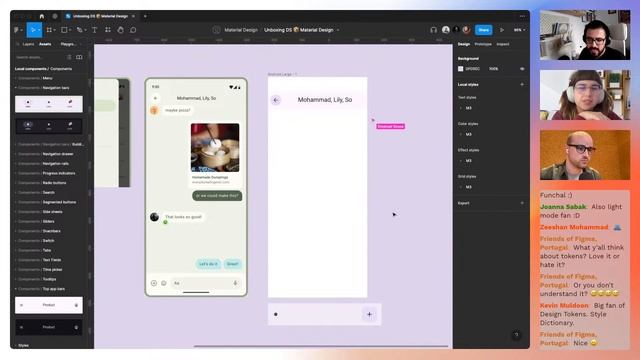
Task: Expand the Time picker component group
Action: (x=16, y=270)
